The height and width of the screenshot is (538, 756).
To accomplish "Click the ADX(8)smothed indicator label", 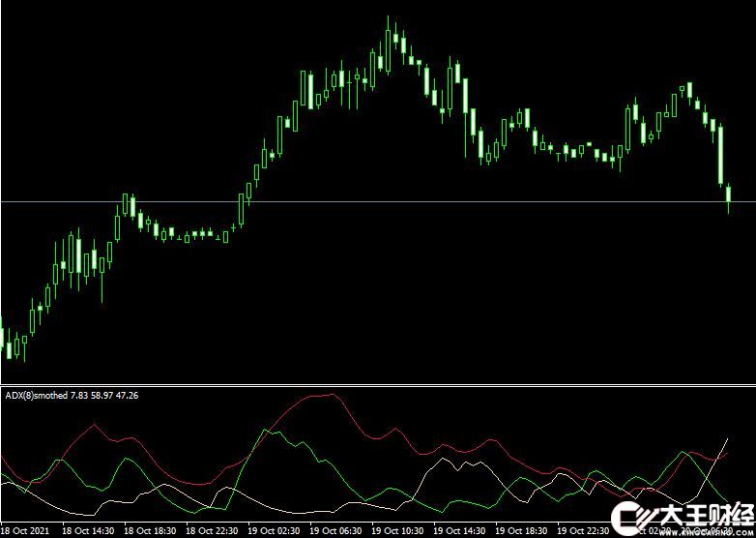I will [x=72, y=395].
